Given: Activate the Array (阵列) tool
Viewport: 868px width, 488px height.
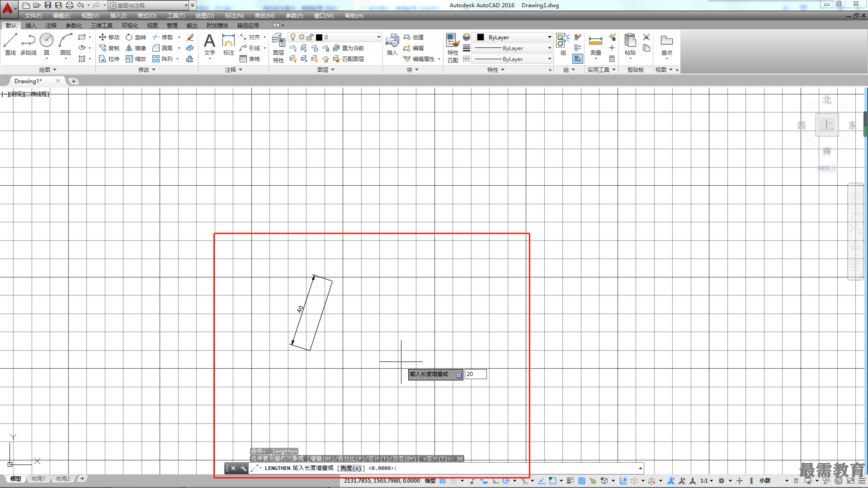Looking at the screenshot, I should click(x=163, y=59).
